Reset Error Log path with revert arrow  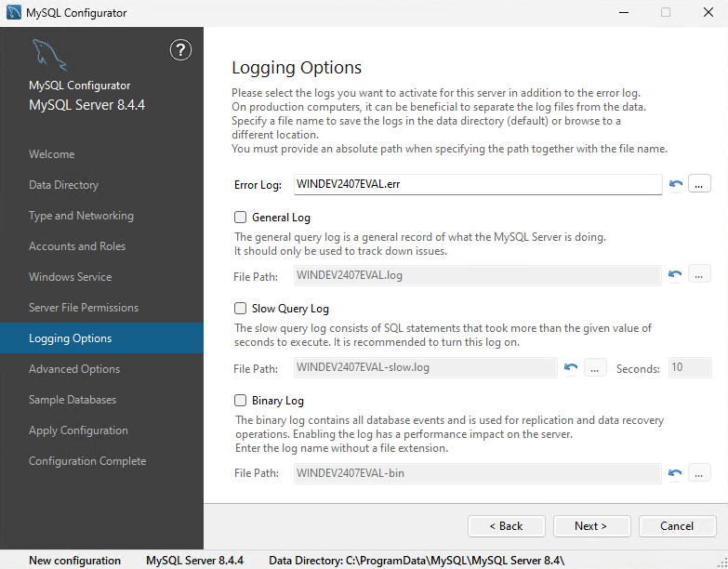(676, 184)
